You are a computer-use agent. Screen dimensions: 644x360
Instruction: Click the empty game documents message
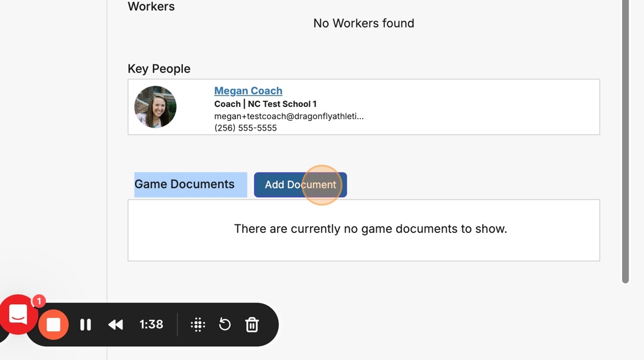(x=370, y=229)
